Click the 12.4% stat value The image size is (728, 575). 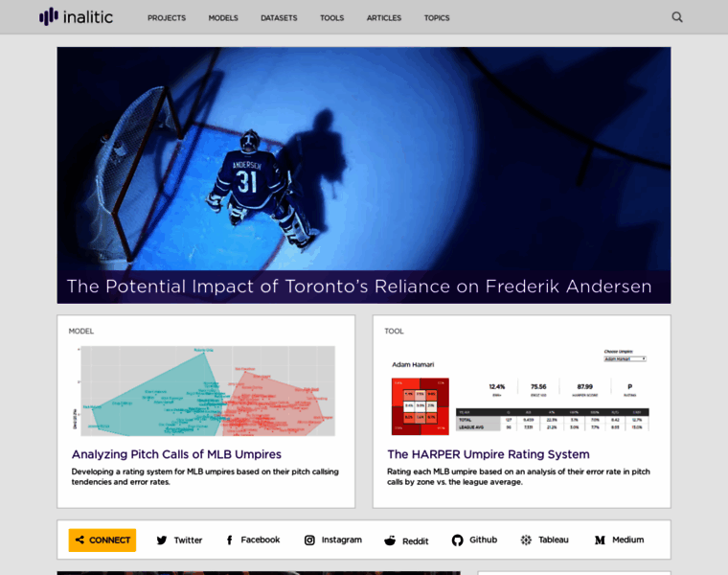pyautogui.click(x=497, y=386)
